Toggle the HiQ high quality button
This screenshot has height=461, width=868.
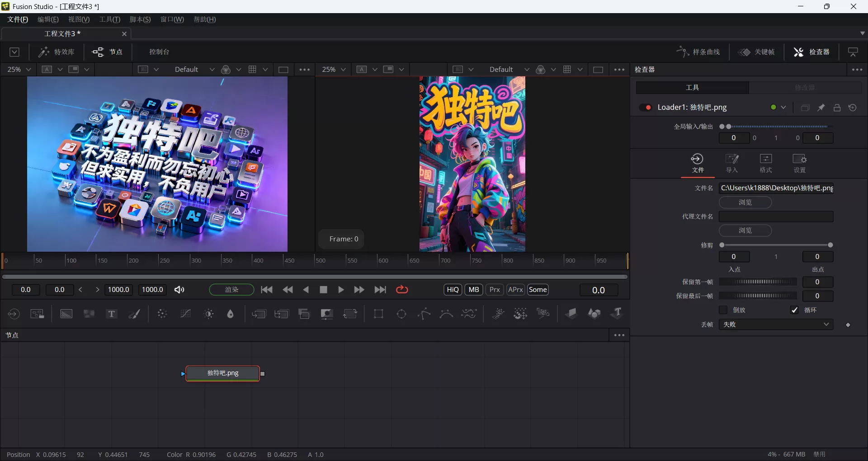click(x=453, y=290)
